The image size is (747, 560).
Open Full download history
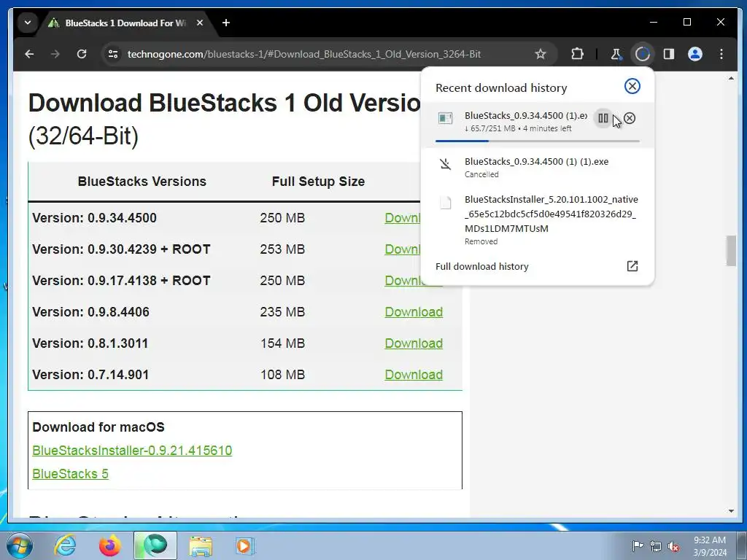coord(481,266)
